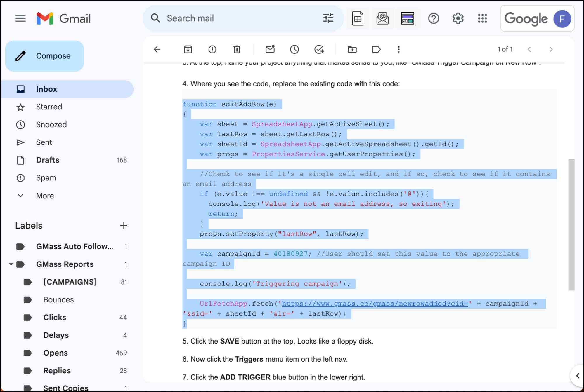Open Bounces label
This screenshot has height=392, width=584.
67,300
